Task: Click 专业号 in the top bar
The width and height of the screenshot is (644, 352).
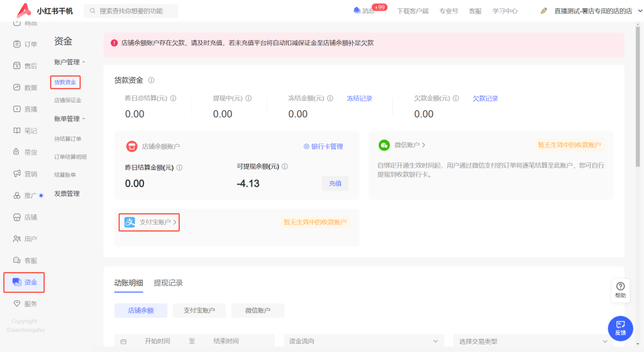Action: click(448, 11)
